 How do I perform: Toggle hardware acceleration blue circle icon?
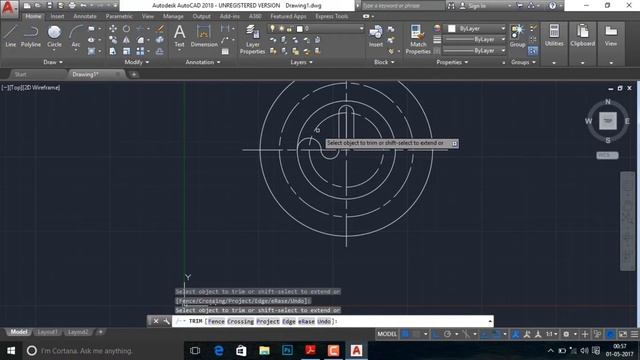[610, 334]
